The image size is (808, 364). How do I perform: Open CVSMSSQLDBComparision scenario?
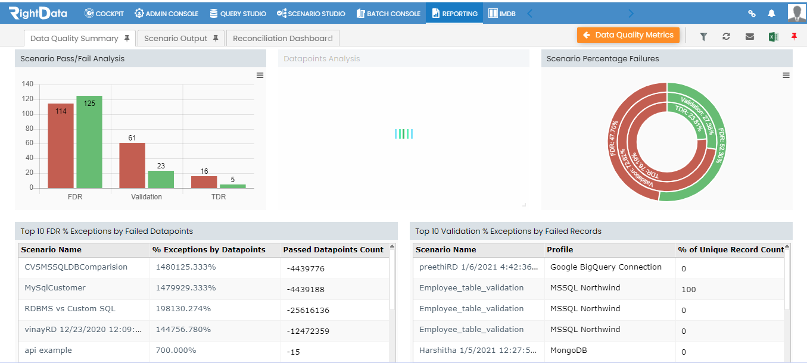(x=76, y=267)
